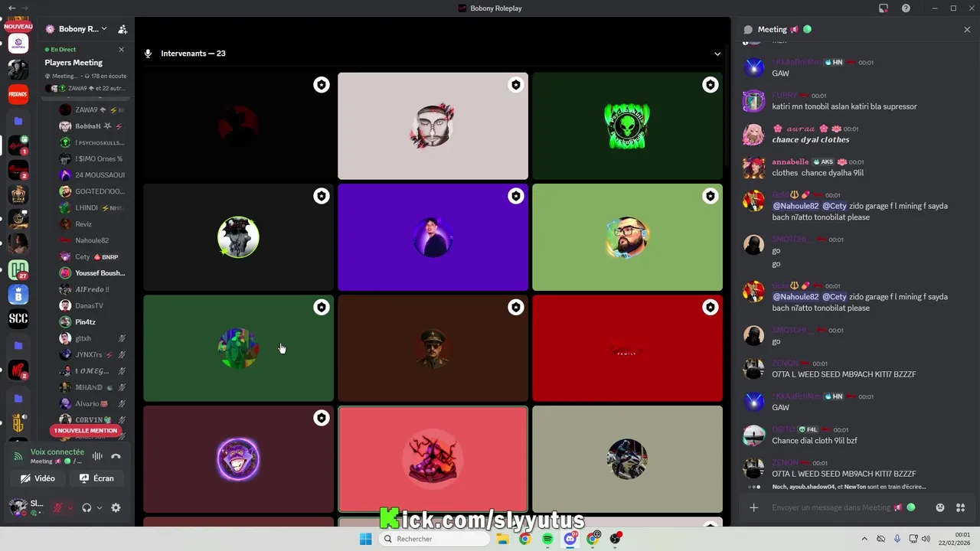Open the Players Meeting stage title
This screenshot has width=980, height=551.
coord(73,63)
